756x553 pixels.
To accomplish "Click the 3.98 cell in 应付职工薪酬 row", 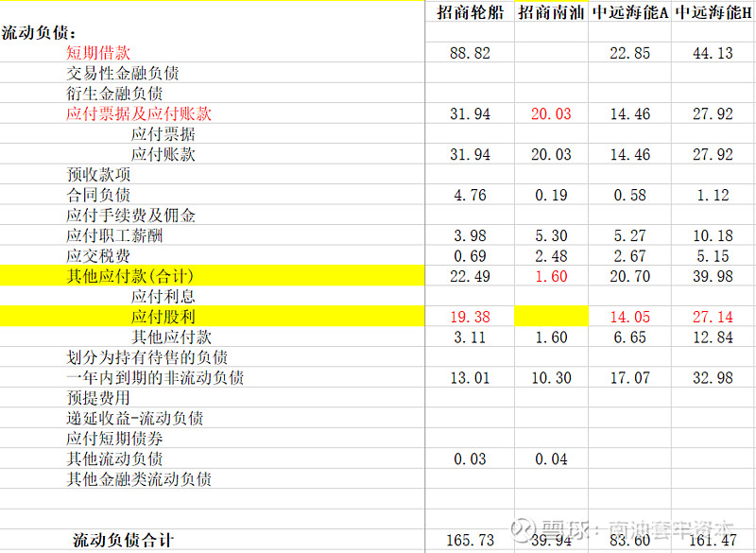I will click(470, 235).
